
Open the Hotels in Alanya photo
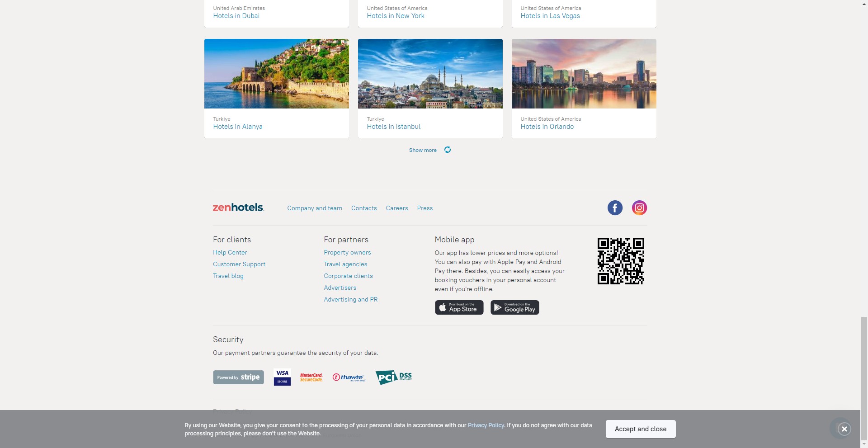pos(277,74)
